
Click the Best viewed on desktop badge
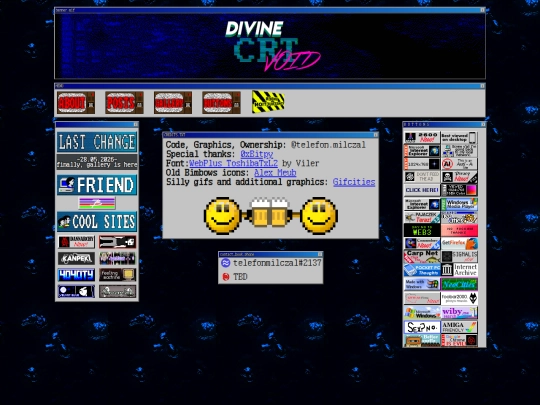[x=459, y=137]
